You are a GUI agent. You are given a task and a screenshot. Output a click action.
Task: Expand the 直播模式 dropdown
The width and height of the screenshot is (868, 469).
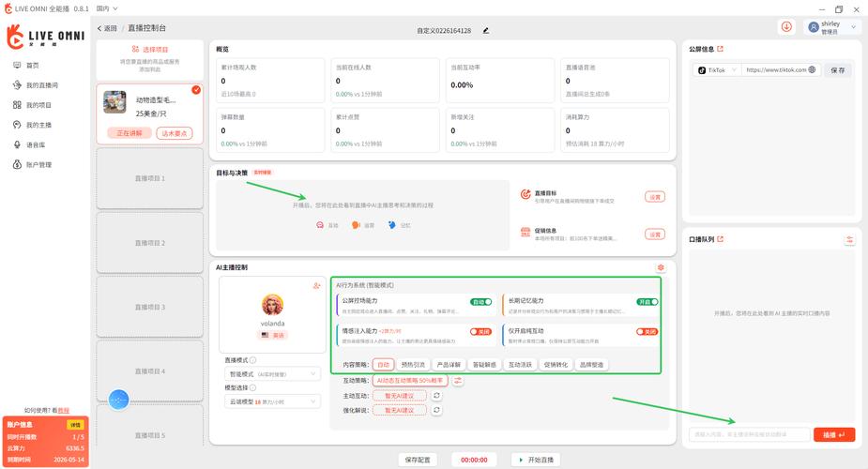pyautogui.click(x=272, y=373)
